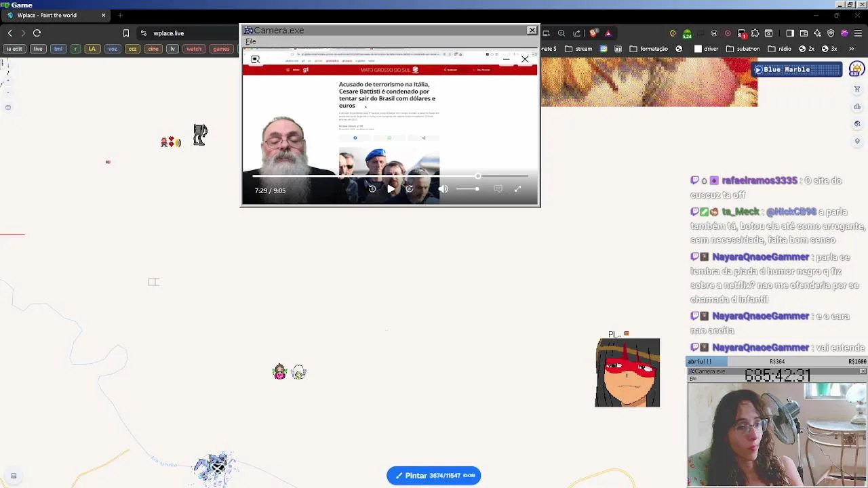Click the red-masked character pixel art
Viewport: 868px width, 488px height.
coord(627,373)
